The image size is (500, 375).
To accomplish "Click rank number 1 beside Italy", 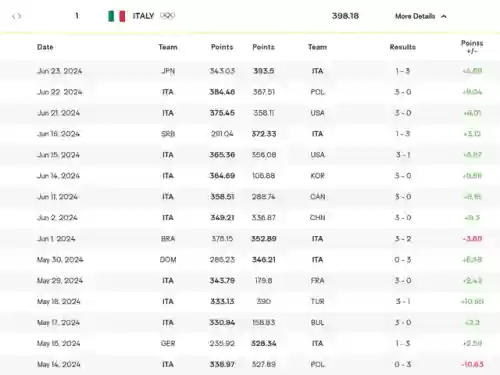I will [77, 16].
